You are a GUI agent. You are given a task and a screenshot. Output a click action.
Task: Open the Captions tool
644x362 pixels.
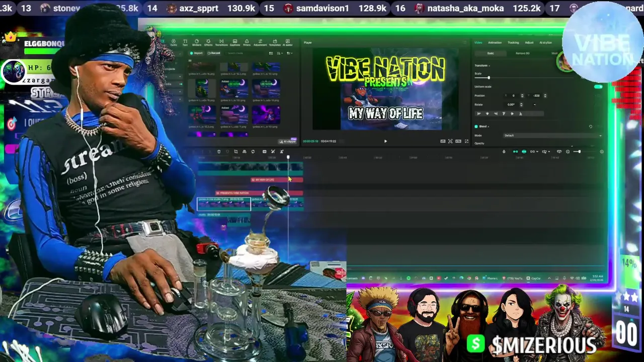click(235, 42)
